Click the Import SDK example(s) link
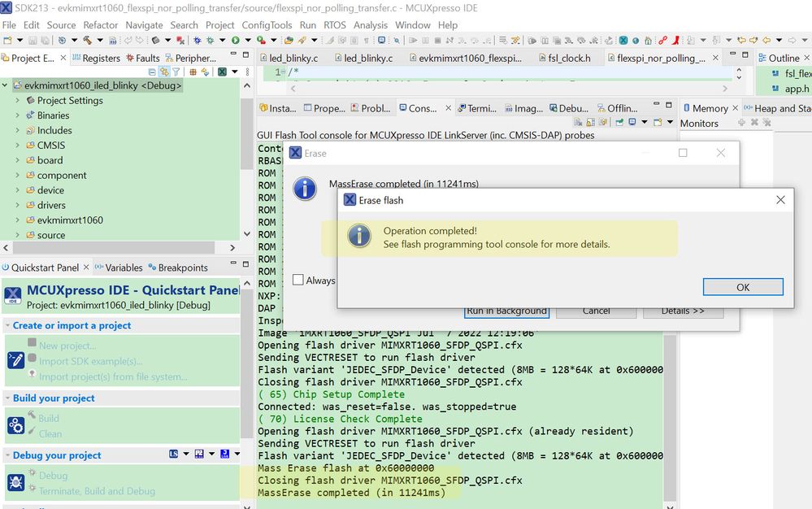Image resolution: width=812 pixels, height=509 pixels. (90, 362)
